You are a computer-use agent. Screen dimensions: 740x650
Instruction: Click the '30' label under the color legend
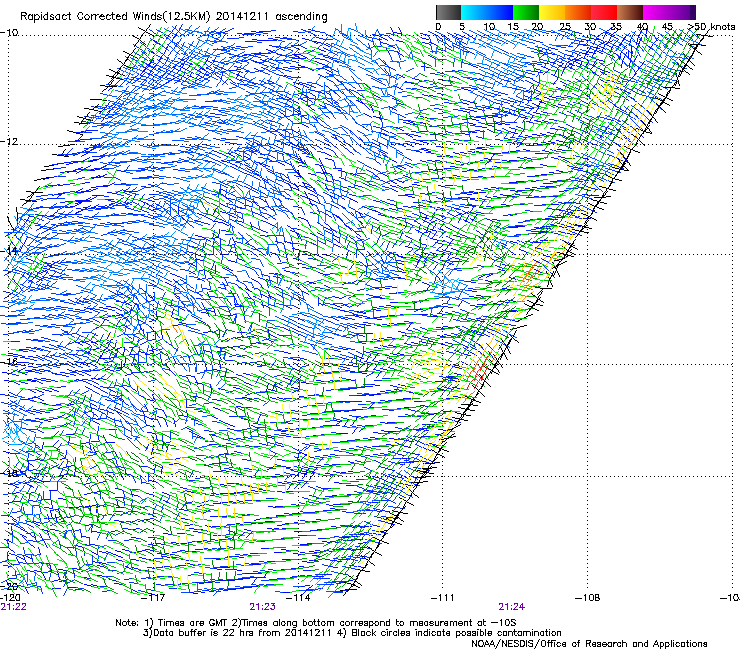click(590, 26)
